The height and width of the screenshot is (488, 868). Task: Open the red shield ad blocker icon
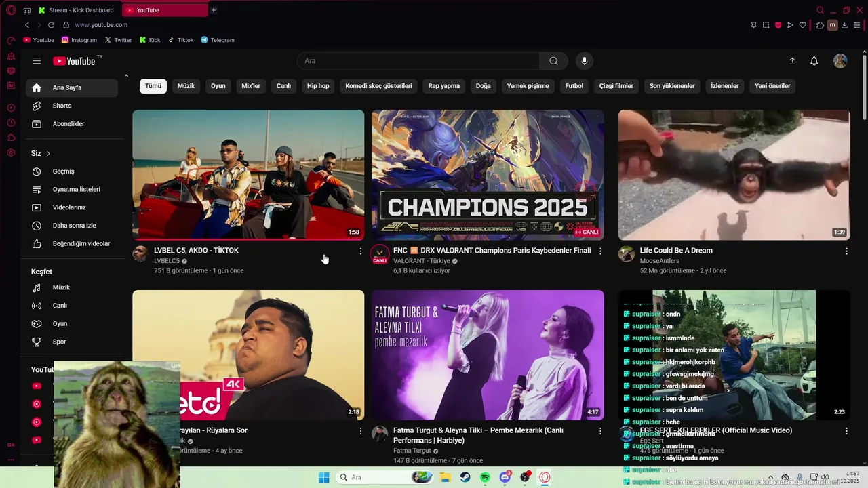(x=778, y=25)
